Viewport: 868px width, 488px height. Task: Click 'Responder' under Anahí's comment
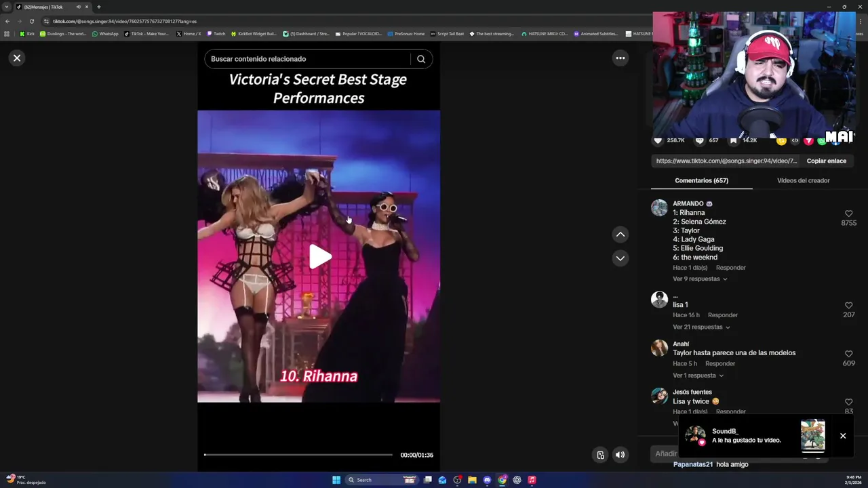tap(719, 364)
